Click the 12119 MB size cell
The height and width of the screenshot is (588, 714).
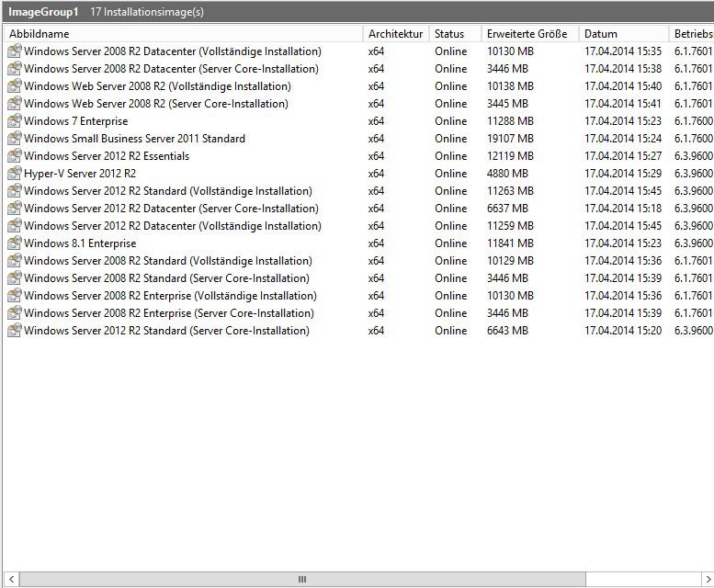pyautogui.click(x=510, y=156)
